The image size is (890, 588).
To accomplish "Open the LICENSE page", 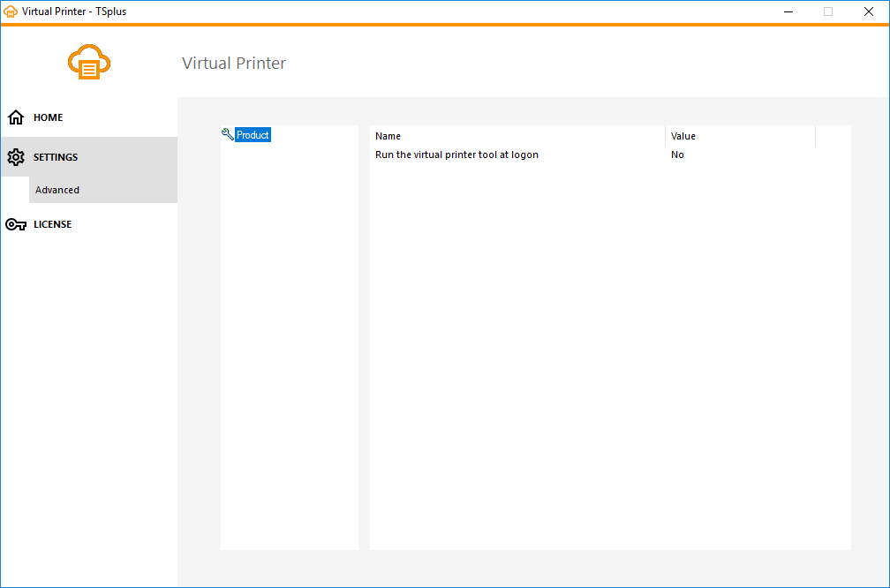I will click(x=52, y=223).
